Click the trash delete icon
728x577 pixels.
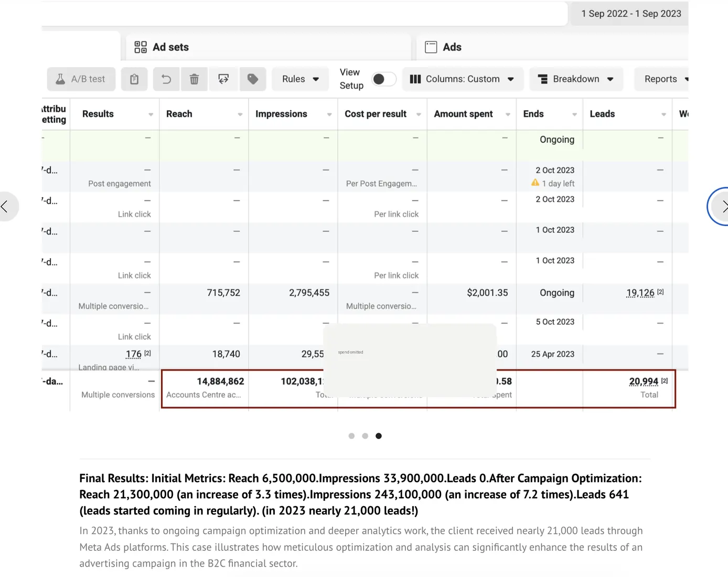pyautogui.click(x=194, y=79)
